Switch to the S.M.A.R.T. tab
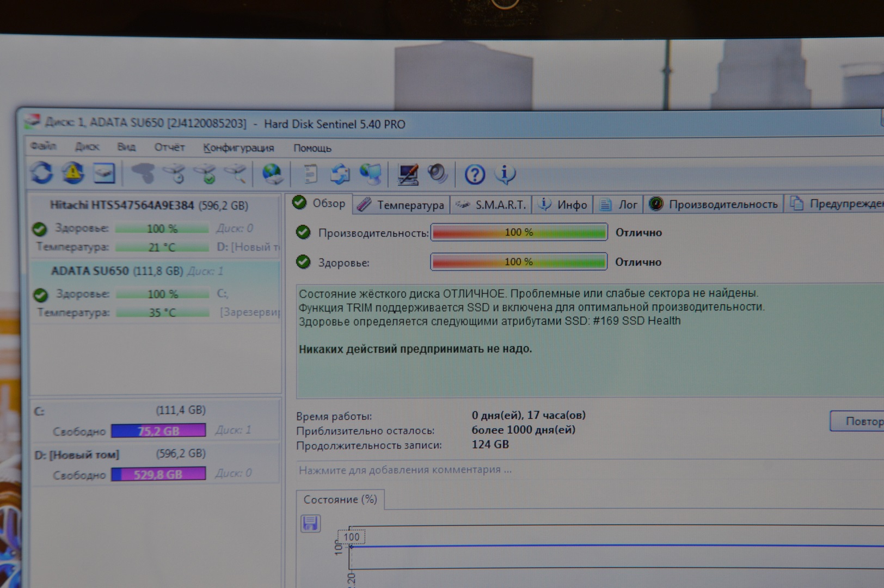 coord(491,205)
